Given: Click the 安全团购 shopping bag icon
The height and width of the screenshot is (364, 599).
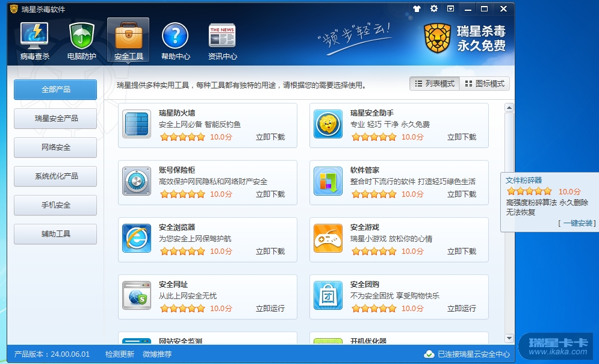Looking at the screenshot, I should coord(328,295).
